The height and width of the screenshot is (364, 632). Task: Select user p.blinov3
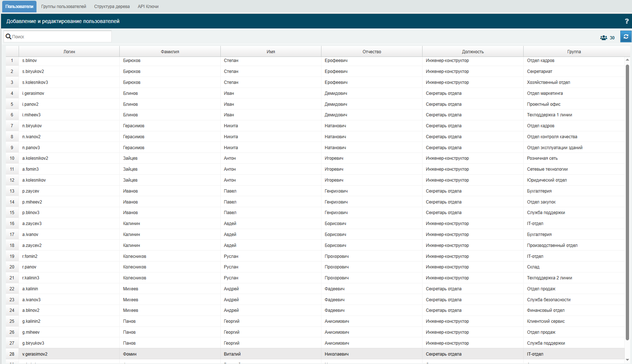(31, 213)
